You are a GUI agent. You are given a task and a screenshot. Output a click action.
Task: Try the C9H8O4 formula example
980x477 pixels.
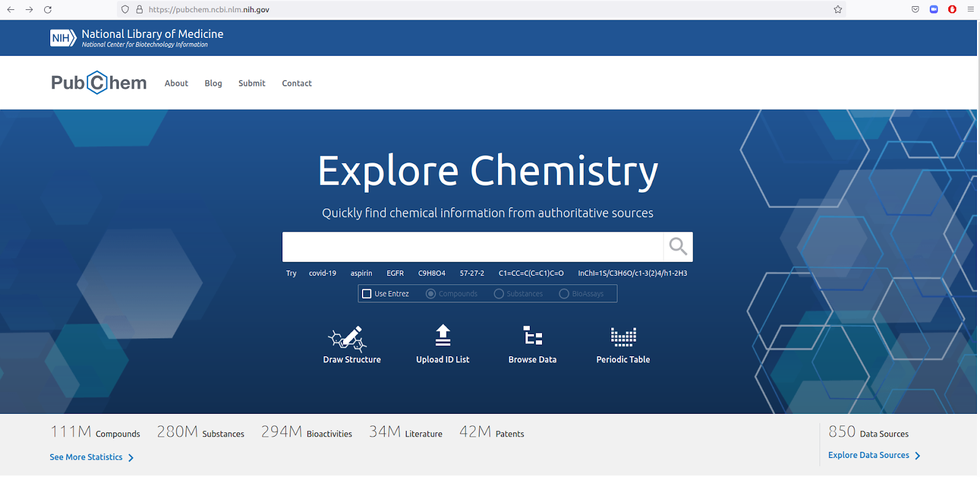pos(432,273)
